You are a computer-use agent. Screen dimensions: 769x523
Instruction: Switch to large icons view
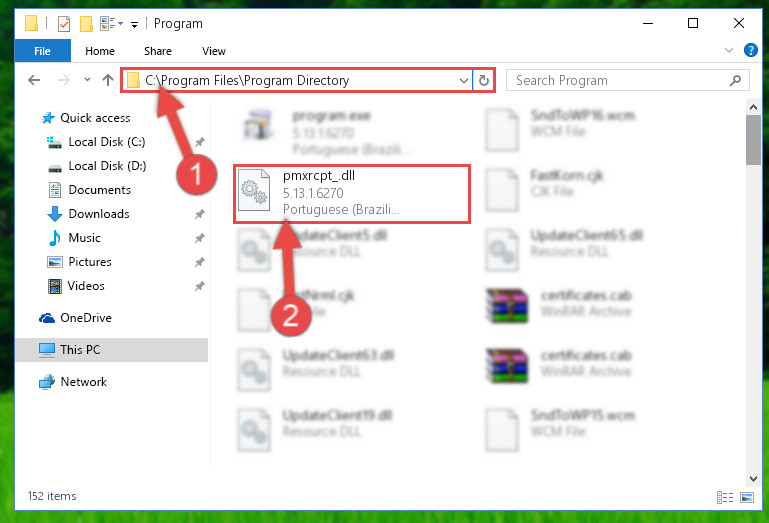click(x=747, y=497)
